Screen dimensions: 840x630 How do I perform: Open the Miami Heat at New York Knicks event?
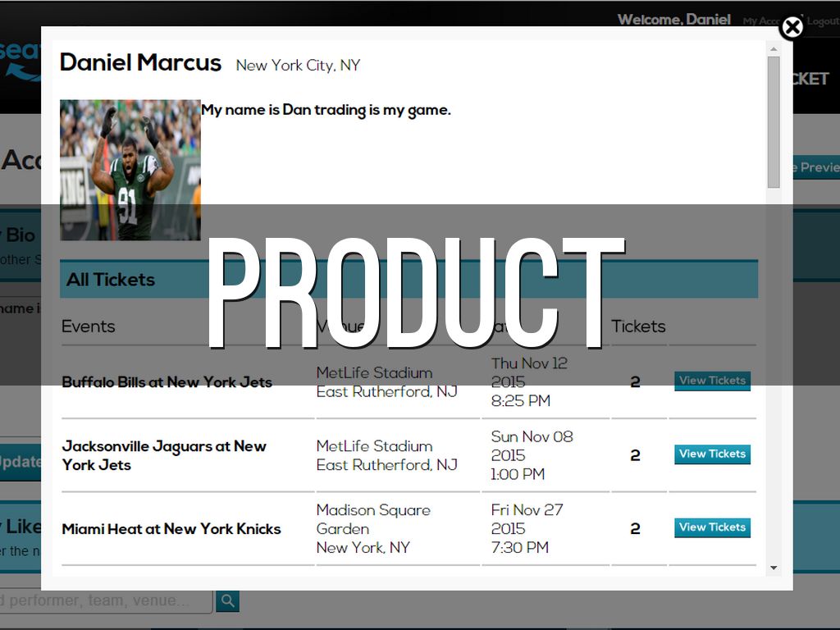click(171, 529)
